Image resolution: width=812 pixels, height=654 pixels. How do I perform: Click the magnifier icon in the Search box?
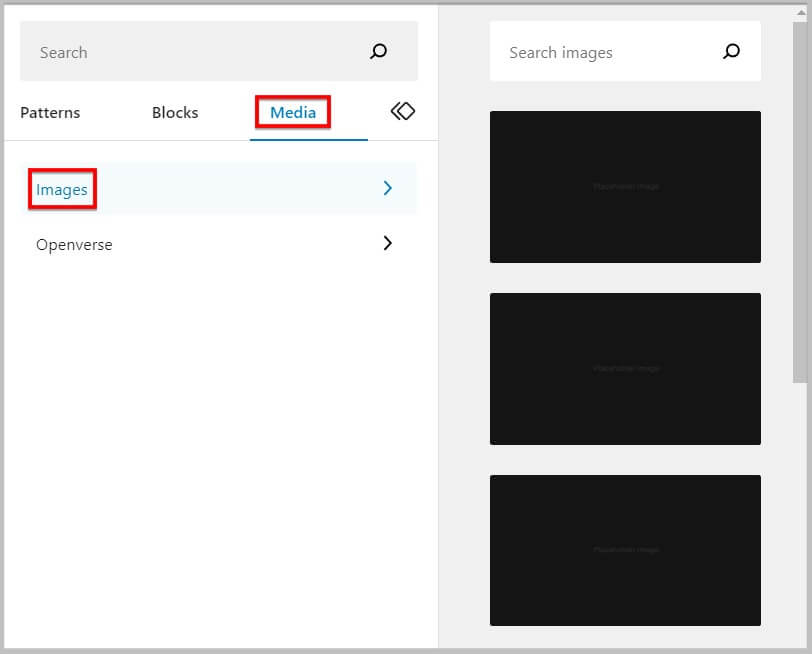point(378,52)
